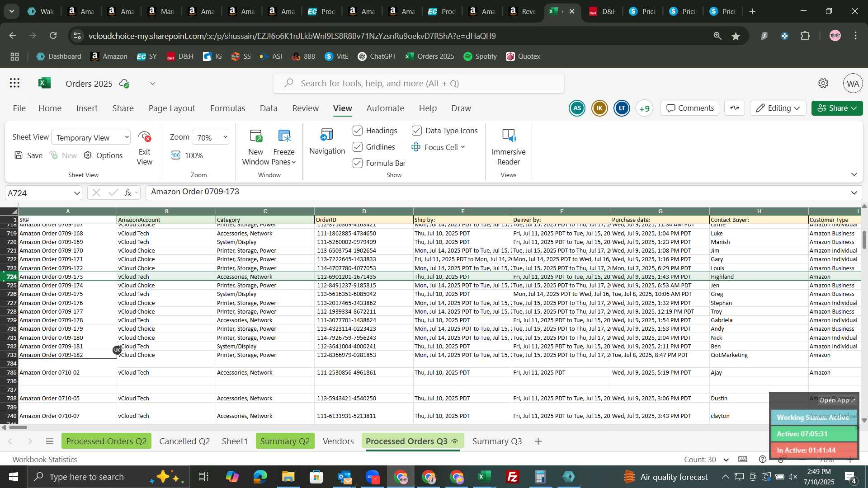Toggle the Formula Bar checkbox
Screen dimensions: 868x488
tap(358, 163)
